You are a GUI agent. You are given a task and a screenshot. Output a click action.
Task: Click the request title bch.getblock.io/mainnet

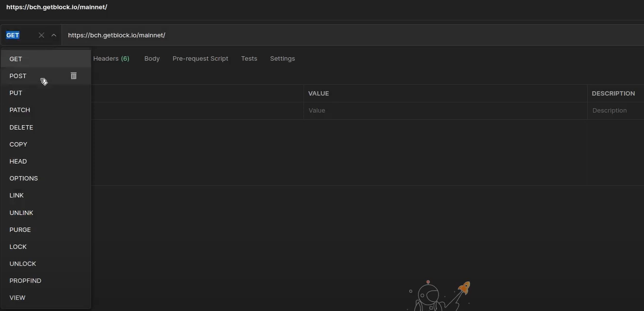point(57,7)
